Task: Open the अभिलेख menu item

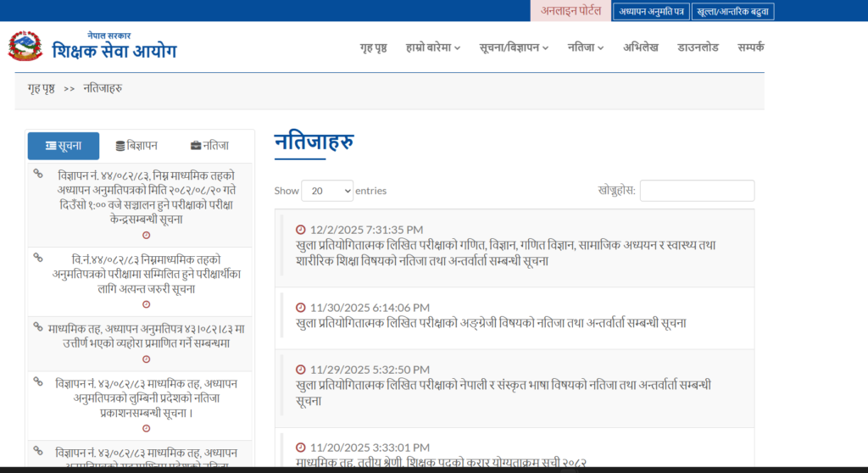Action: click(x=640, y=47)
